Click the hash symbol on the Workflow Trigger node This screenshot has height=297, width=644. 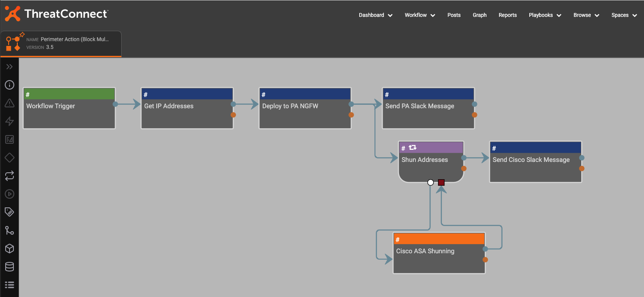pyautogui.click(x=28, y=94)
